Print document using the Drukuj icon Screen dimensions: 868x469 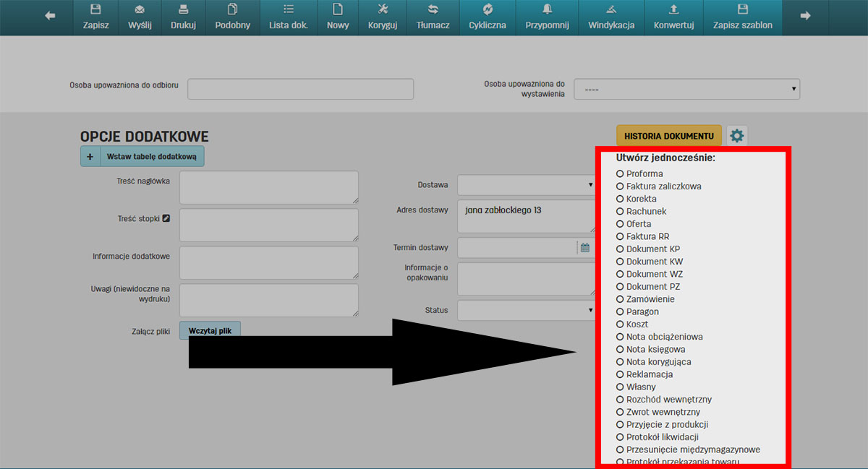point(183,10)
